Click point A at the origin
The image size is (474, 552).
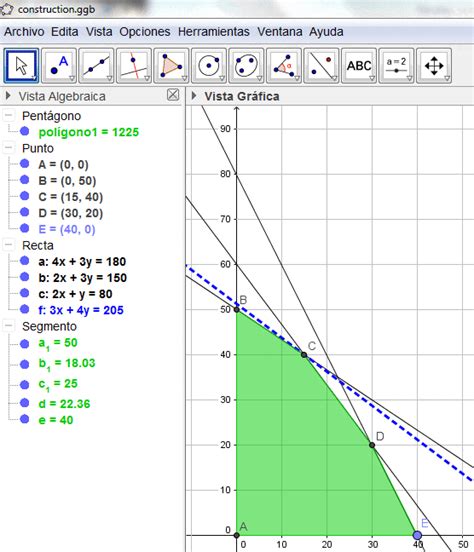click(237, 535)
